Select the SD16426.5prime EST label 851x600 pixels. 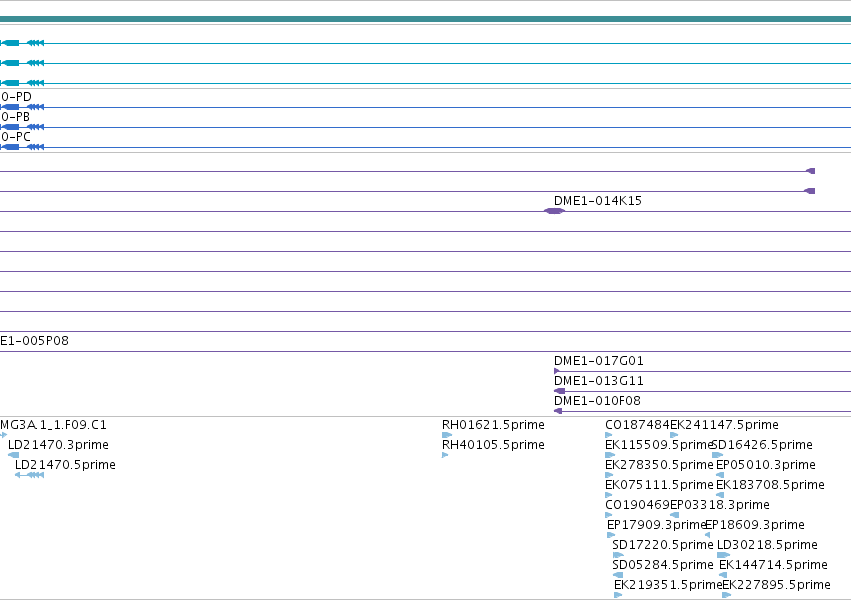coord(762,445)
